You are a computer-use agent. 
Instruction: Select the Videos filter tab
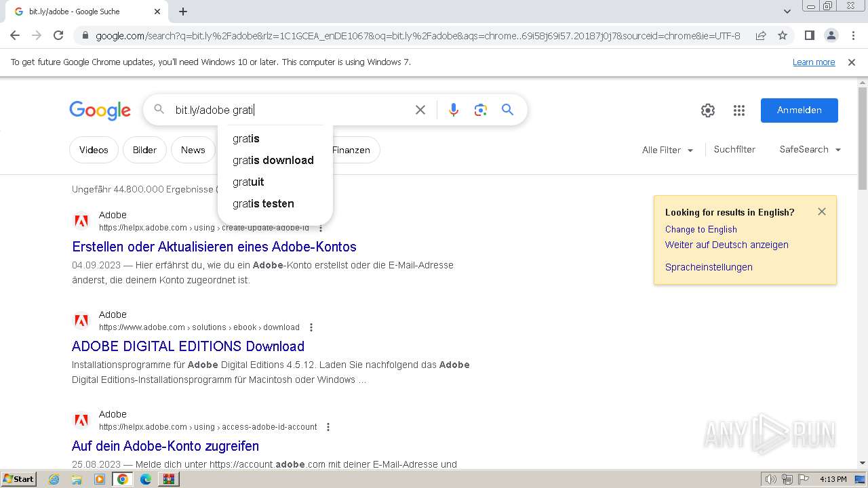[94, 150]
